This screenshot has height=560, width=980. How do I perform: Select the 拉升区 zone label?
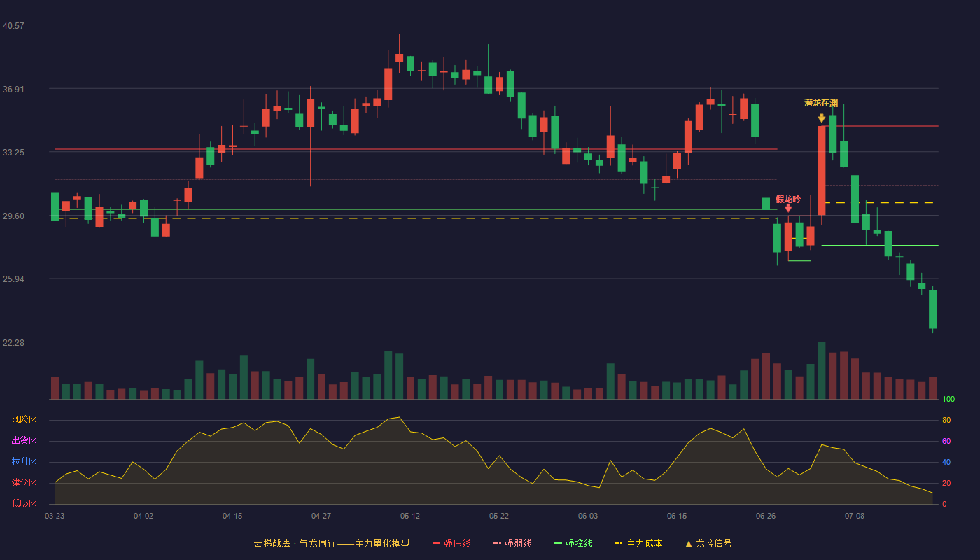[x=24, y=462]
